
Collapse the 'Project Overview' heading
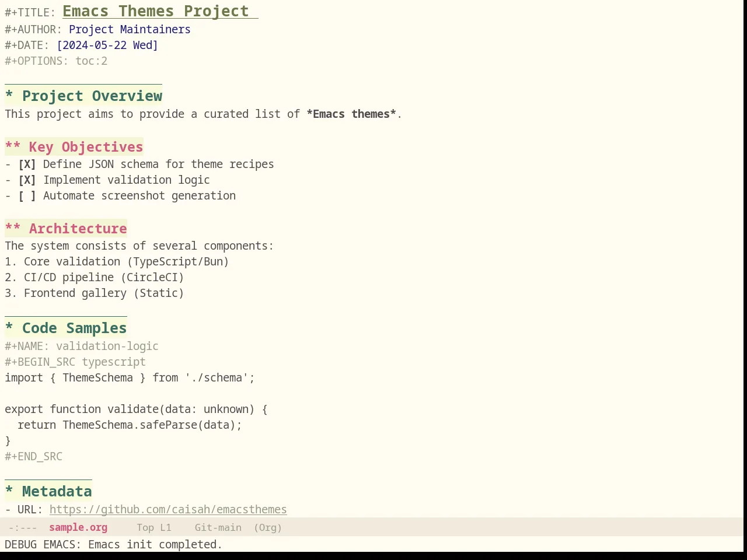point(83,96)
